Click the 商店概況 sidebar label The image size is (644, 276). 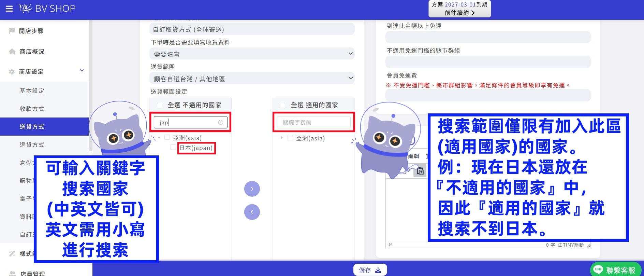32,52
